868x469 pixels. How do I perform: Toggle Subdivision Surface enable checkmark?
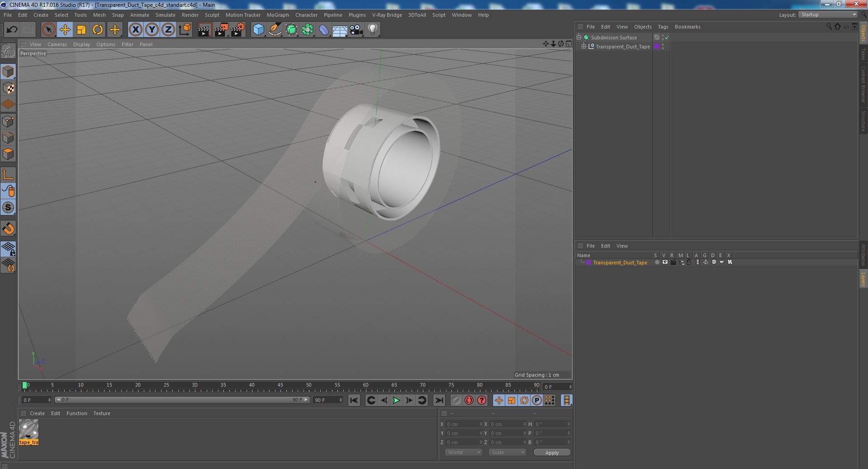coord(667,38)
